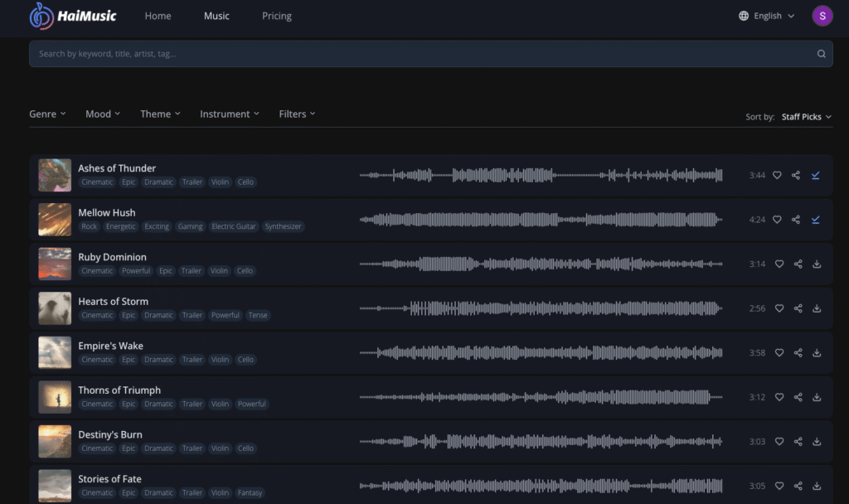Click the Ashes of Thunder downloaded checkmark icon
Screen dimensions: 849x504
click(816, 175)
